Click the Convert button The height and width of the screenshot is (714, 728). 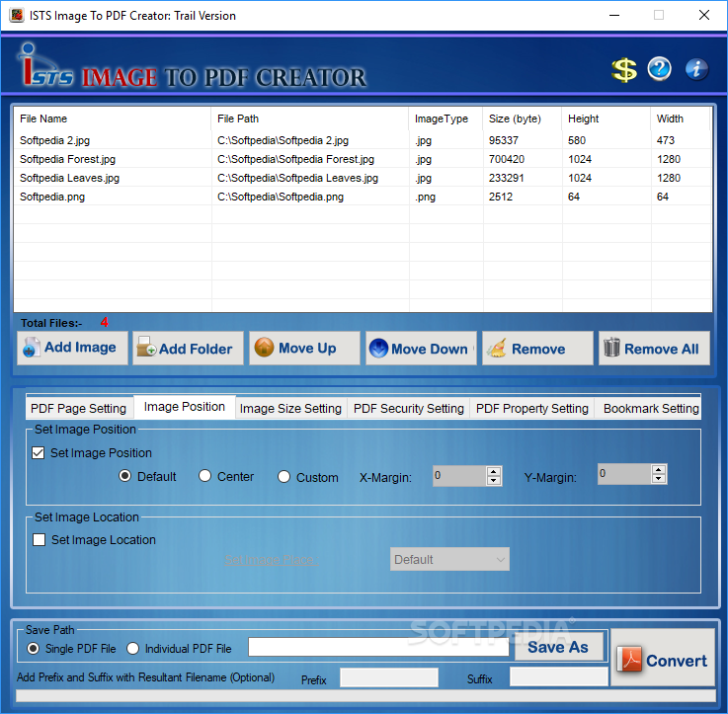pyautogui.click(x=663, y=658)
